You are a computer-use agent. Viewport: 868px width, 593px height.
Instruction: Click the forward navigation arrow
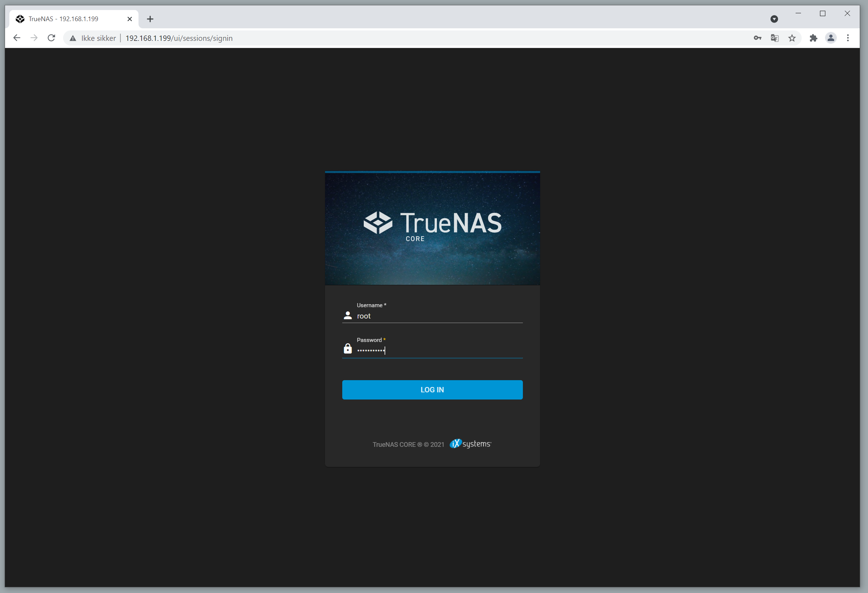(x=34, y=38)
